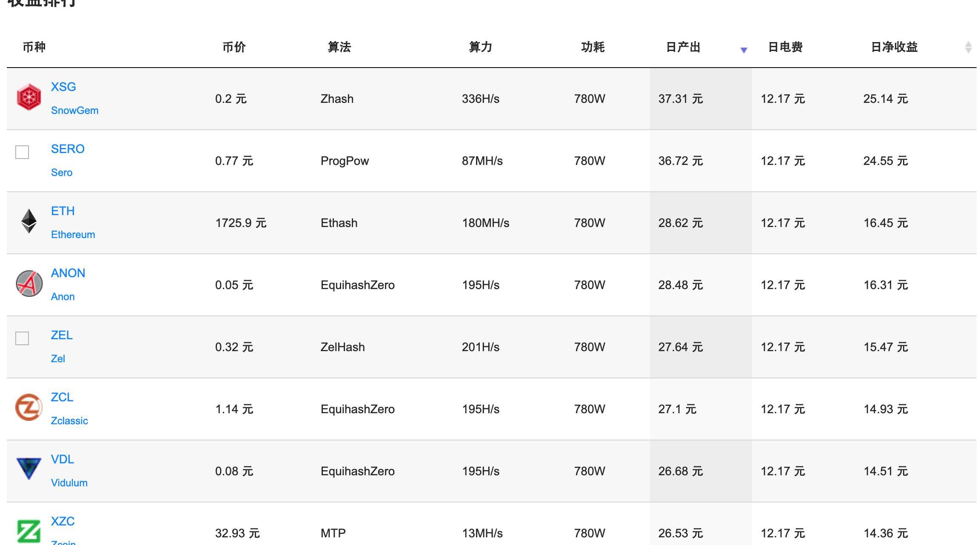The image size is (980, 545).
Task: Click the SnowGem red hexagon coin icon
Action: coord(28,97)
